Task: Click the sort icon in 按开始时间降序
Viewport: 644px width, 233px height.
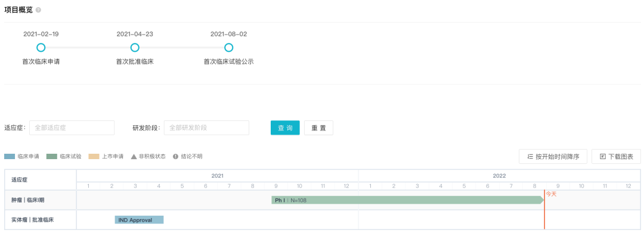Action: pos(530,157)
